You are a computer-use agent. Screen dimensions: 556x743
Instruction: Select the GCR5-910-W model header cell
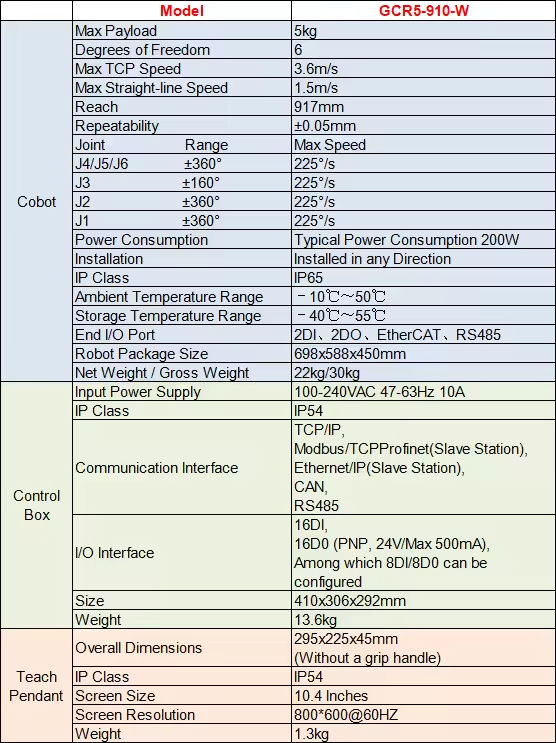click(423, 11)
